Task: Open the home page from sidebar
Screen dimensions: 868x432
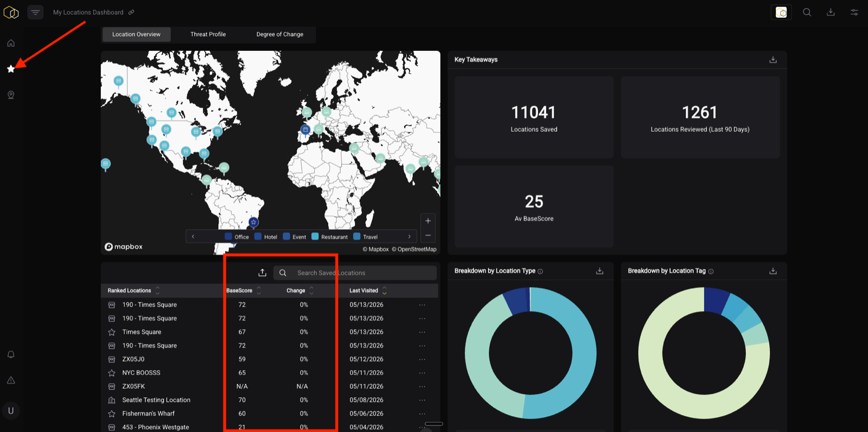Action: [x=11, y=43]
